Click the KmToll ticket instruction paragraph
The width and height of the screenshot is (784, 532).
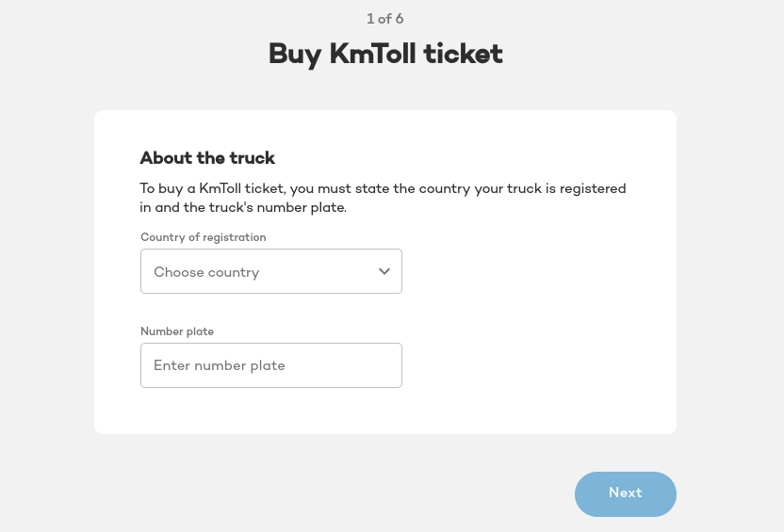click(x=383, y=198)
